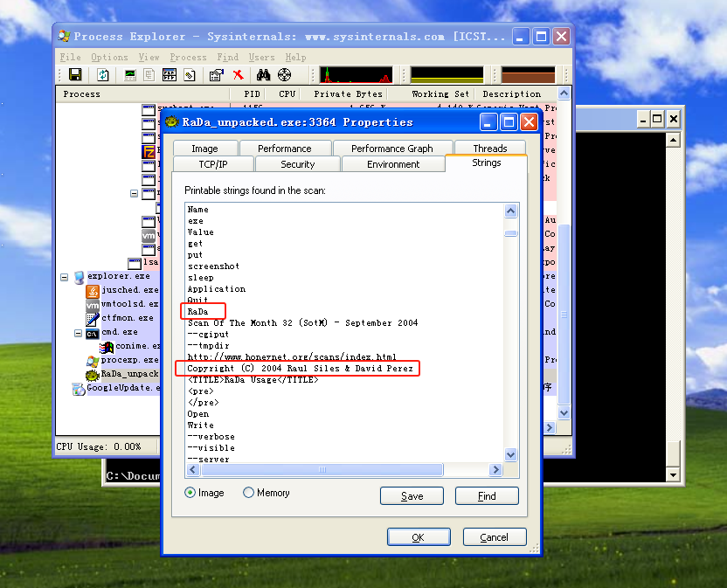The image size is (727, 588).
Task: Open the Process menu
Action: pos(188,57)
